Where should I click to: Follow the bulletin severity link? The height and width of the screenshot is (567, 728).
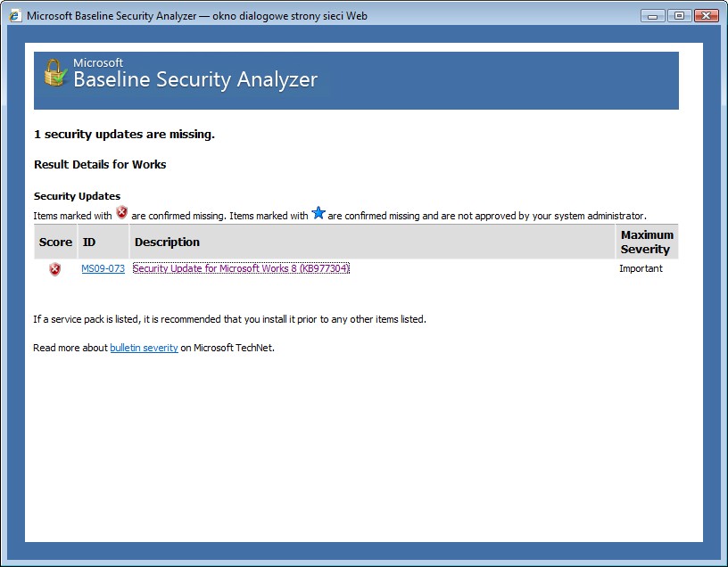pos(144,348)
